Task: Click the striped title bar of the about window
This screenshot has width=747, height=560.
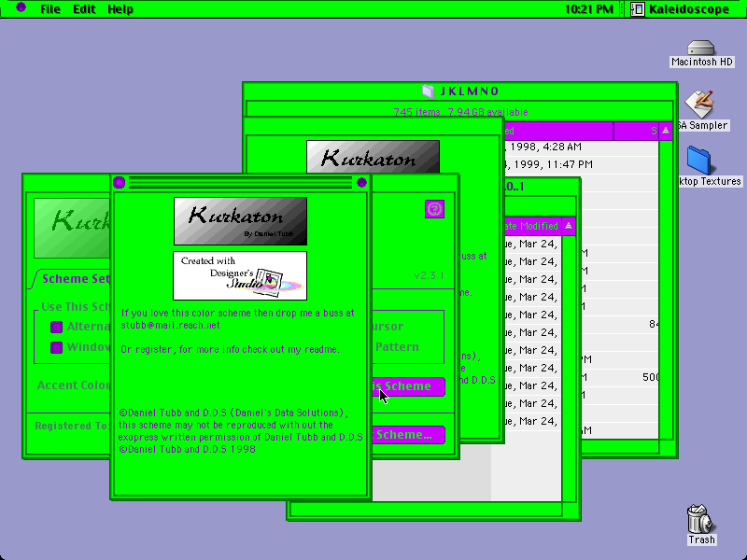Action: pos(240,182)
